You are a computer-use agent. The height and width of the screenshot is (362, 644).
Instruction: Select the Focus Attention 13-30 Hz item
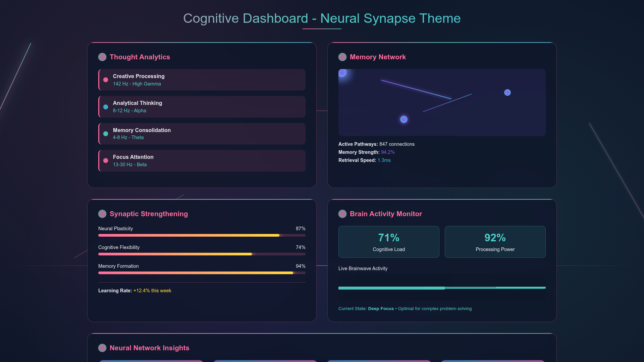tap(202, 161)
